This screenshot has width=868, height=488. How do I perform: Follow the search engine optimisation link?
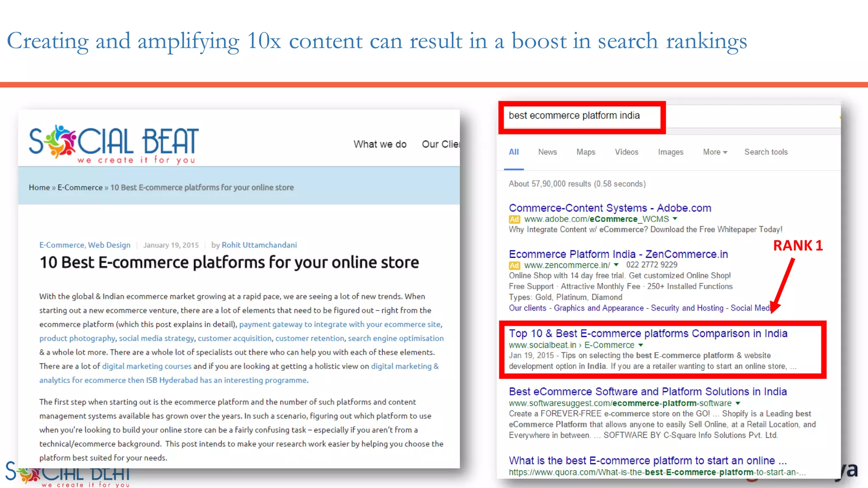tap(396, 338)
